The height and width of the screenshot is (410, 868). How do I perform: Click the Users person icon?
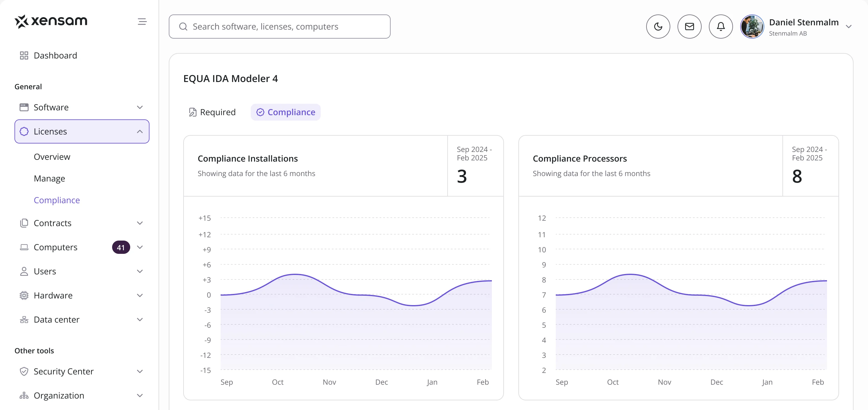[24, 271]
